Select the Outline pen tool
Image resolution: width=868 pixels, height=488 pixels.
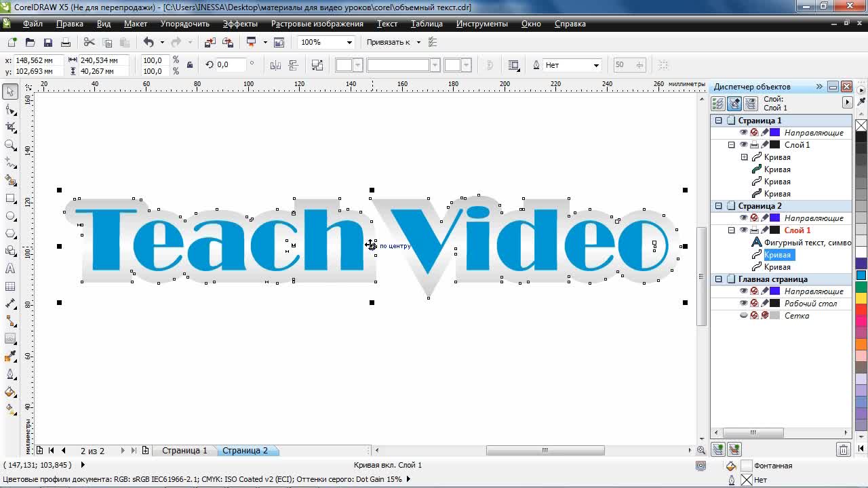(x=10, y=374)
